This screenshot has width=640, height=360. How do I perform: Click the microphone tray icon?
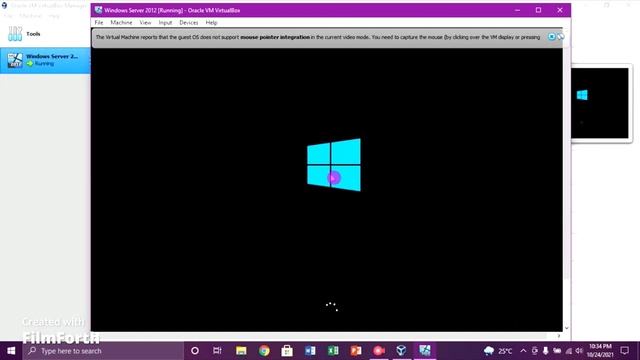click(546, 351)
